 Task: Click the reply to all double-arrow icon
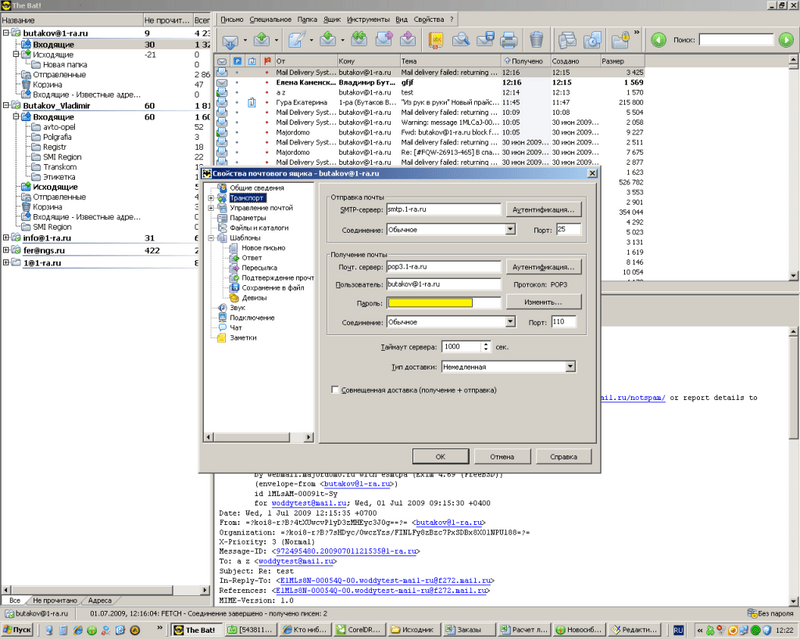(x=359, y=40)
